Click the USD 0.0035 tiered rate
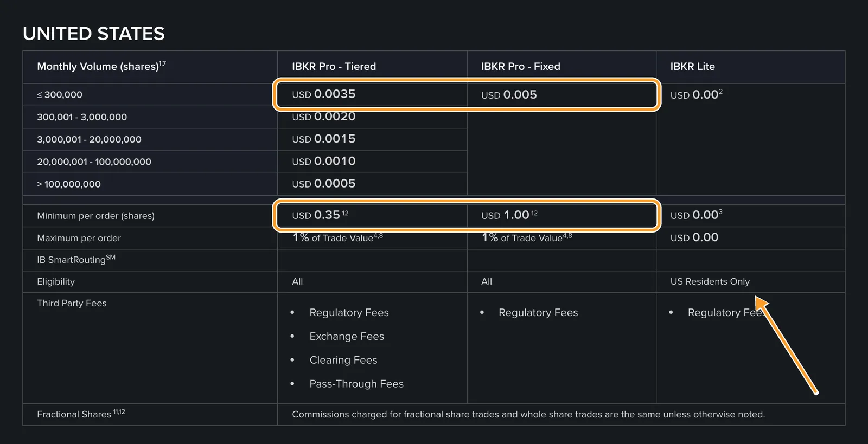 pos(323,94)
